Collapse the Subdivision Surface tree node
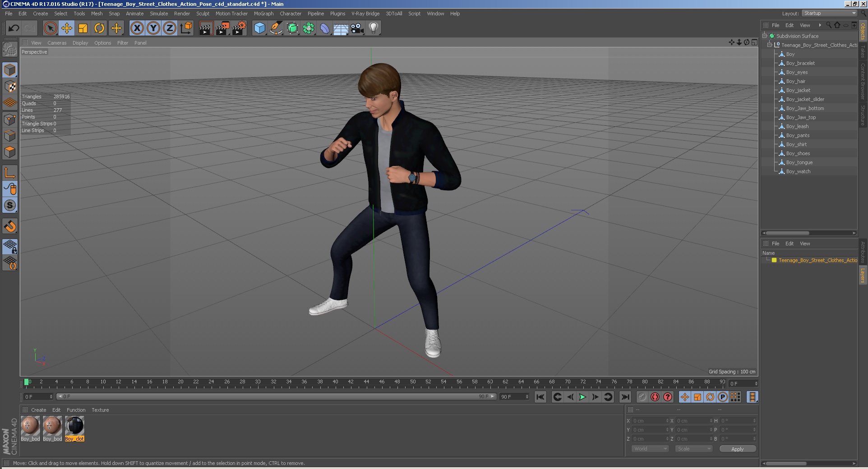Screen dimensions: 868x469 (x=765, y=36)
